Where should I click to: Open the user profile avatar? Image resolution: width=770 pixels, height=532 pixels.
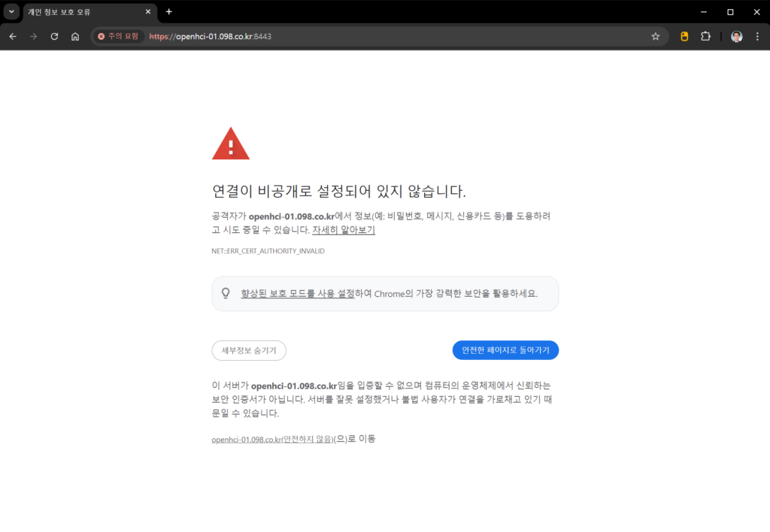click(736, 36)
